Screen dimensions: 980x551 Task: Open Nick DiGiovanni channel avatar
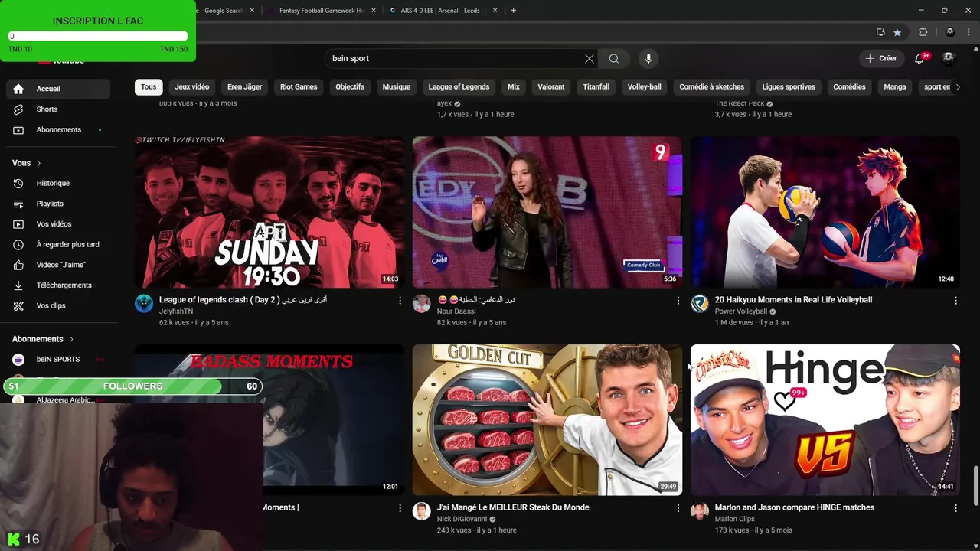pyautogui.click(x=422, y=511)
